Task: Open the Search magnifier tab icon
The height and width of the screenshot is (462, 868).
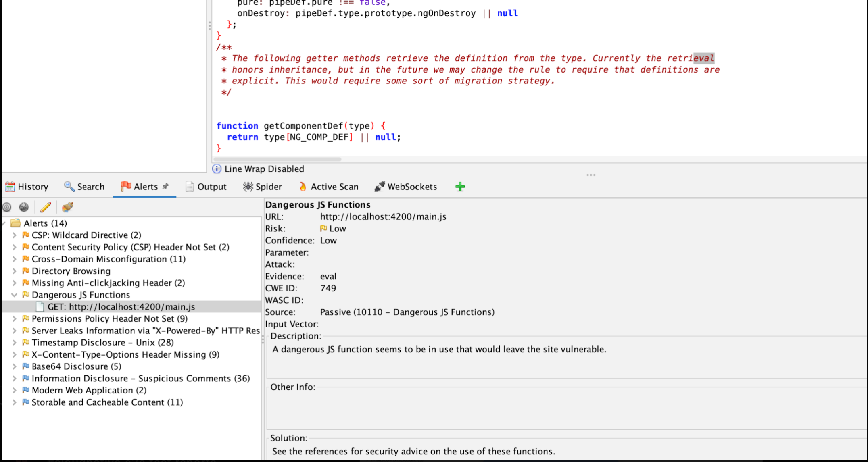Action: [69, 186]
